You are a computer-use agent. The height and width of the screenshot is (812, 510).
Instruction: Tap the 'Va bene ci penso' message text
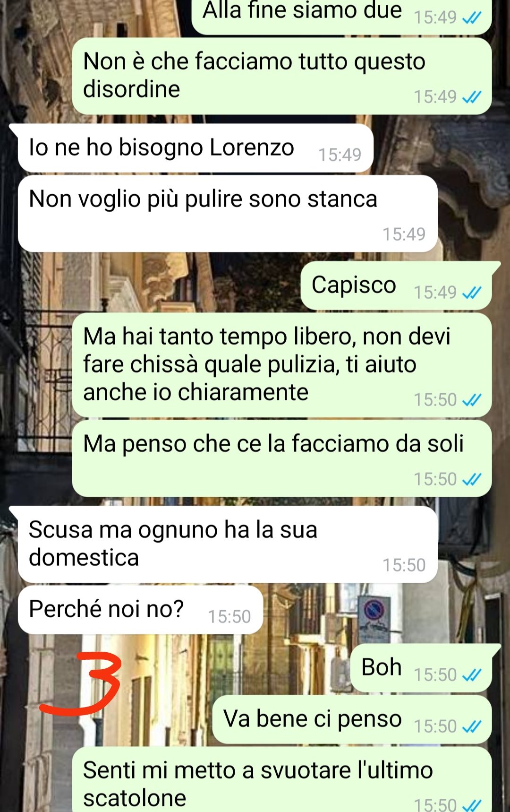tap(313, 719)
